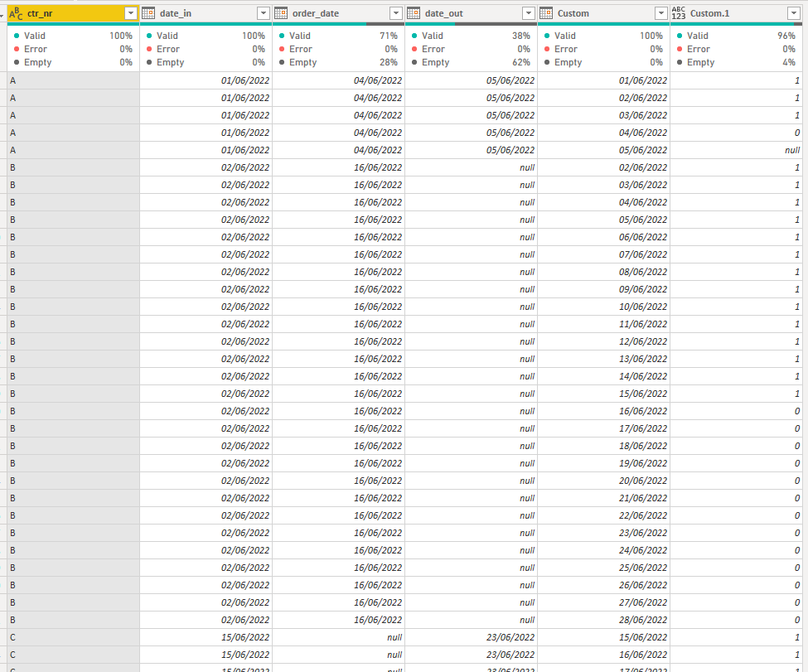This screenshot has height=672, width=808.
Task: Select the 20/06/2022 cell
Action: click(603, 481)
